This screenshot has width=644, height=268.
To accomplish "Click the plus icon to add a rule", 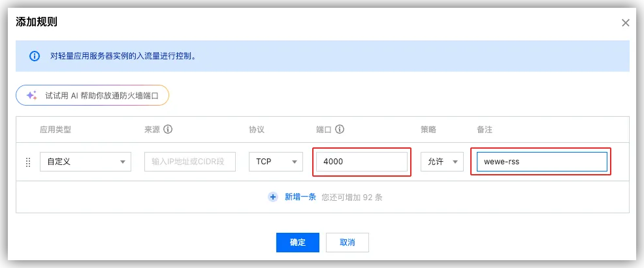I will click(x=273, y=197).
